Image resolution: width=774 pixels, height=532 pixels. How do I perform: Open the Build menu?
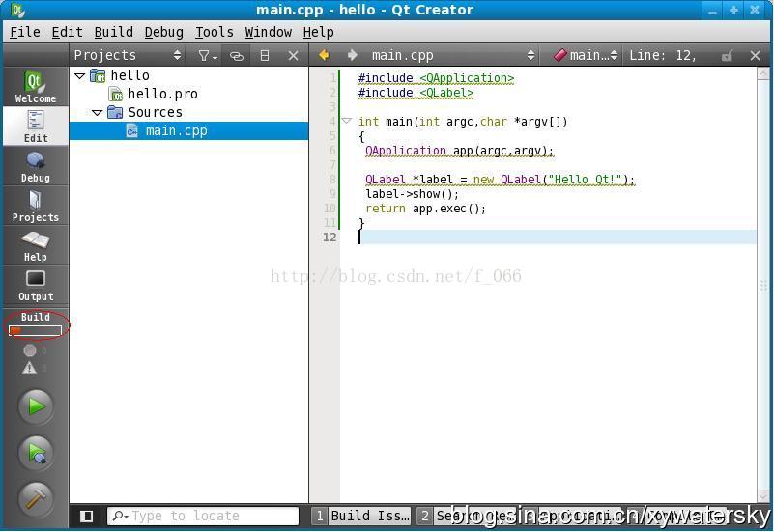tap(113, 32)
